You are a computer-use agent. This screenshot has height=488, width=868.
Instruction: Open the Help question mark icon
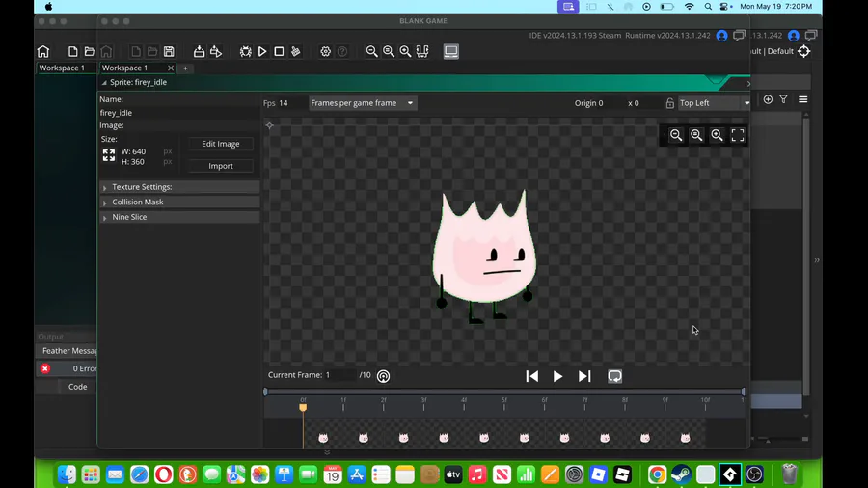click(342, 51)
